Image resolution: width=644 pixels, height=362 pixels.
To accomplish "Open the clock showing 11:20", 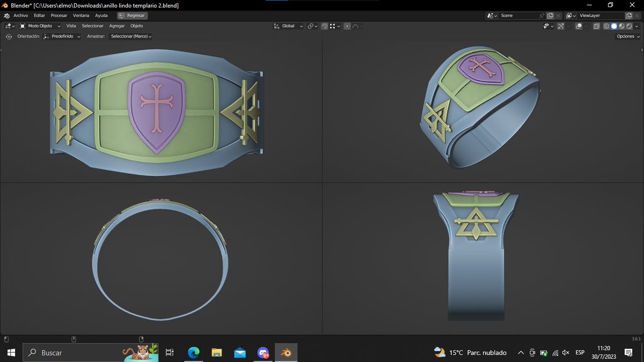I will pyautogui.click(x=603, y=352).
